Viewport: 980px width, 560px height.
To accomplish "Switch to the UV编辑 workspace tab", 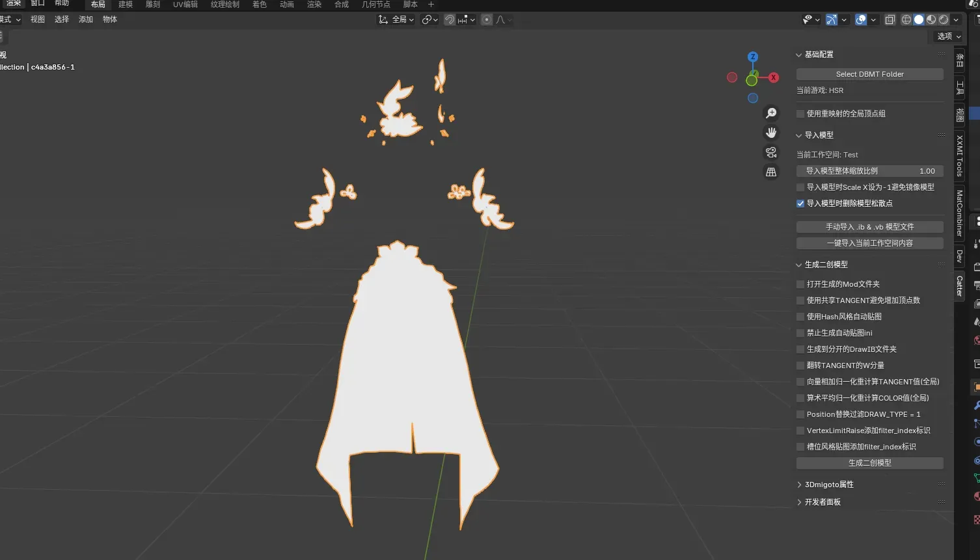I will coord(185,5).
